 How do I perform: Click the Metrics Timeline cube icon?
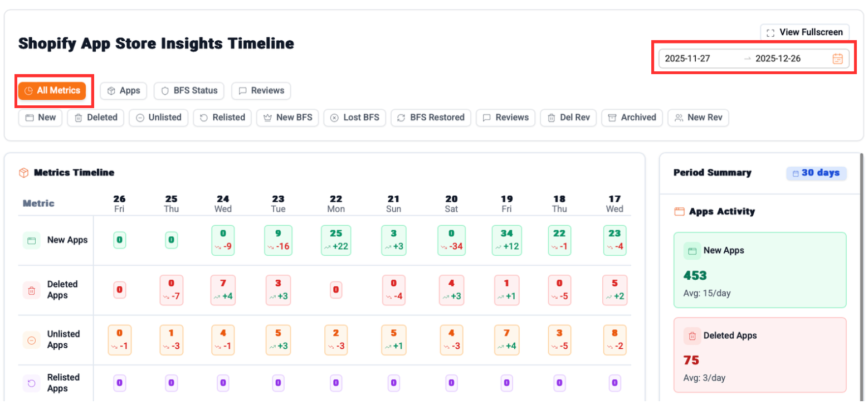click(23, 173)
